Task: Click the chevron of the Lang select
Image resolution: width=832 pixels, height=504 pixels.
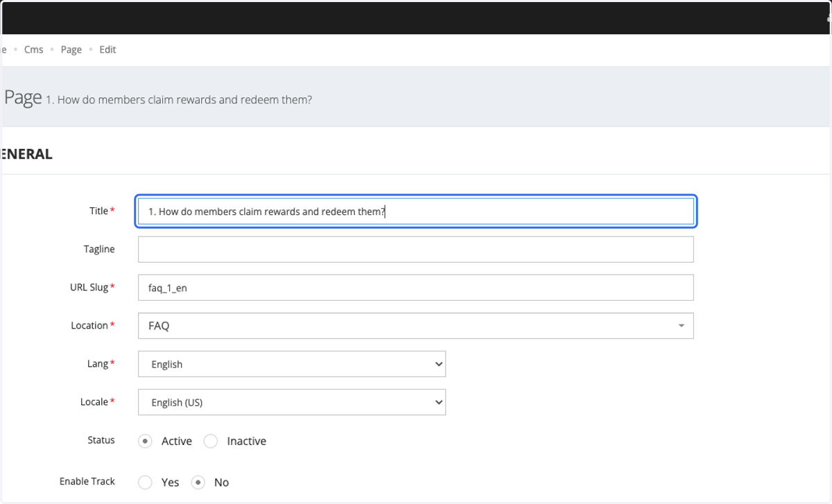Action: [x=437, y=364]
